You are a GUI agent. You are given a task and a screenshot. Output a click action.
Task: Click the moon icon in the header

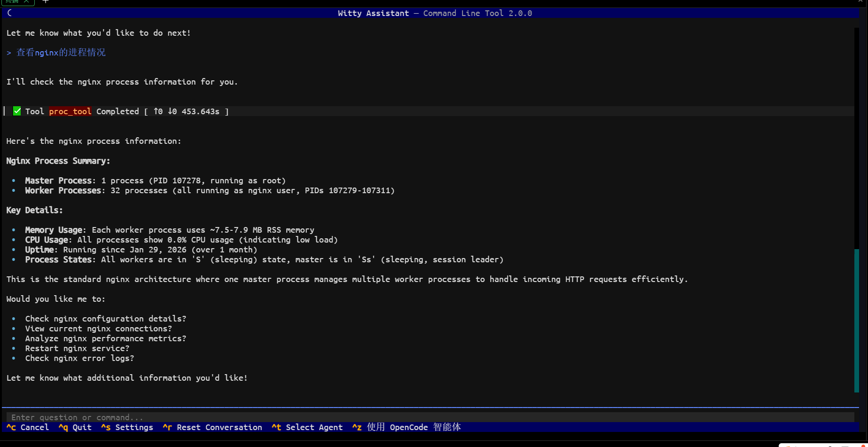9,13
